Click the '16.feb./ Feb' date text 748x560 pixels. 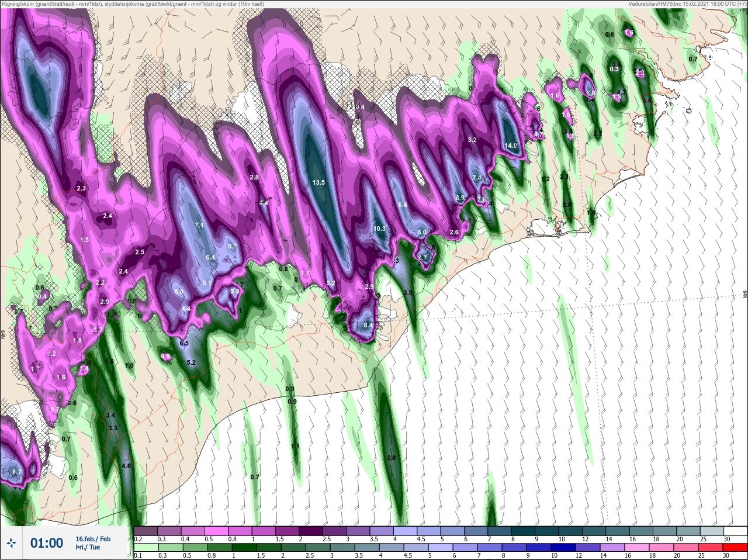click(x=93, y=538)
